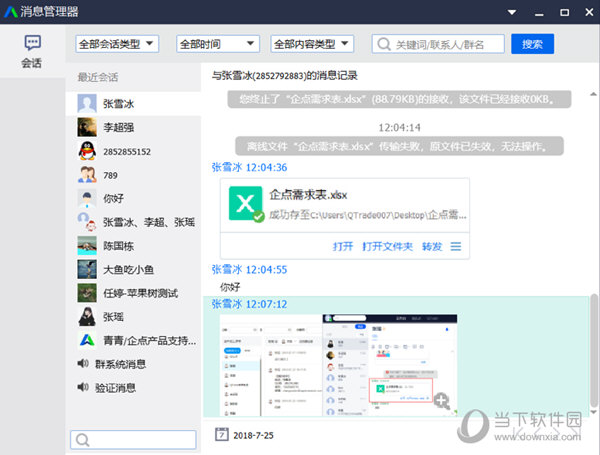Focus the bottom-left contact search box
600x455 pixels.
(133, 440)
